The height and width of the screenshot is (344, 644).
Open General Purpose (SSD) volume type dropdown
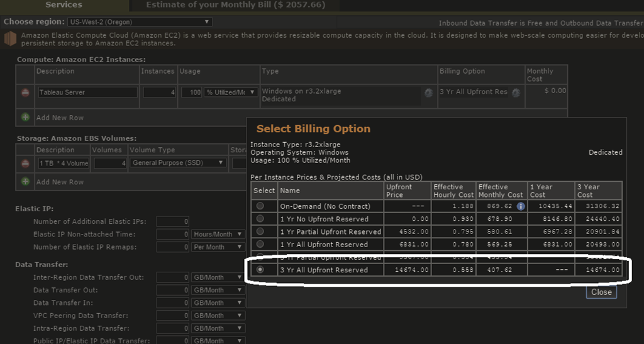click(x=178, y=163)
